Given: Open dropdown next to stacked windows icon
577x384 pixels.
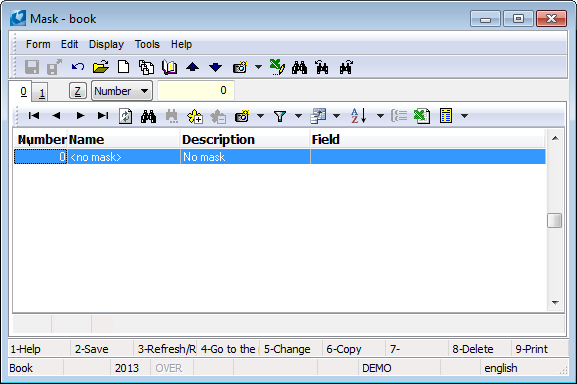Looking at the screenshot, I should (x=336, y=116).
